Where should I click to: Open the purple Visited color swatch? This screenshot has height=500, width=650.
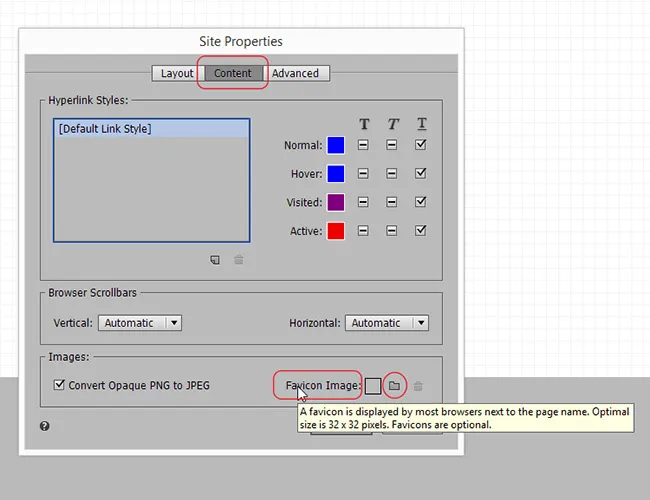[336, 203]
